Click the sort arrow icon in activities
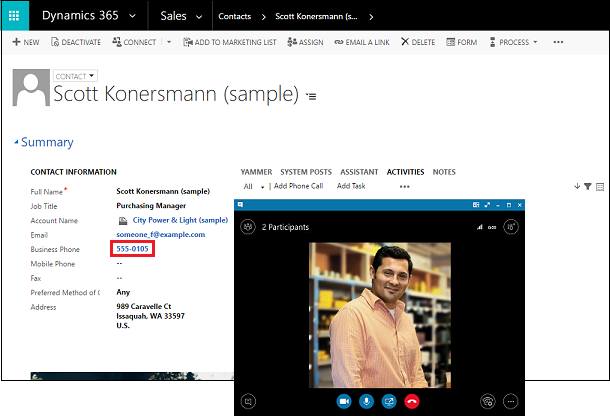The width and height of the screenshot is (610, 416). (x=577, y=186)
